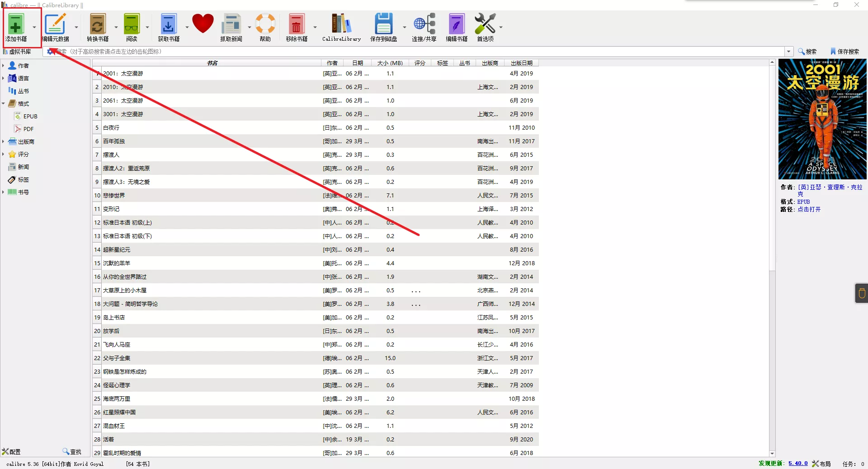Screen dimensions: 868x469
Task: Click the 2001 太空漫游 cover thumbnail
Action: point(822,119)
